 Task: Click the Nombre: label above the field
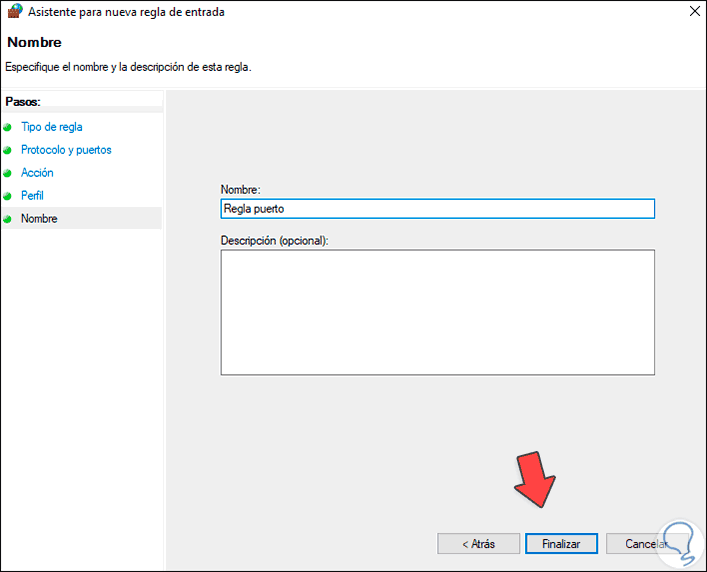pyautogui.click(x=240, y=190)
